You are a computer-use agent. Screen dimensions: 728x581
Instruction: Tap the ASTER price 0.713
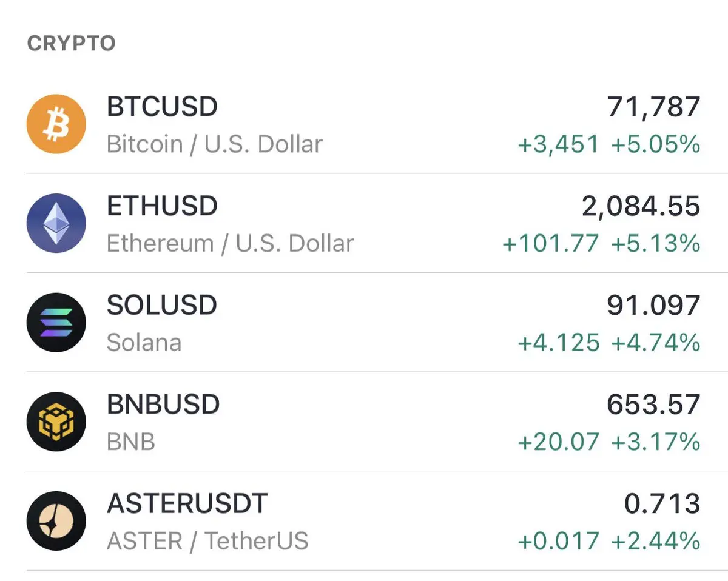[x=662, y=504]
